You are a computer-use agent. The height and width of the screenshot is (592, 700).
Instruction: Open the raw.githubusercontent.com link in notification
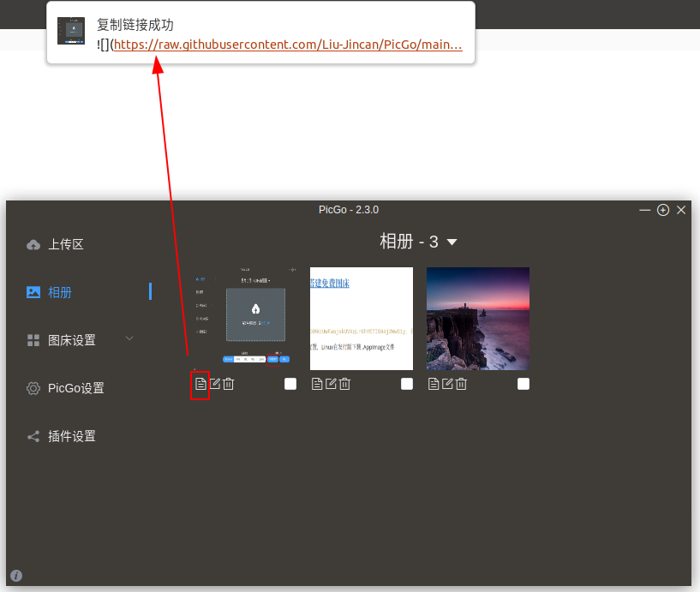(288, 45)
